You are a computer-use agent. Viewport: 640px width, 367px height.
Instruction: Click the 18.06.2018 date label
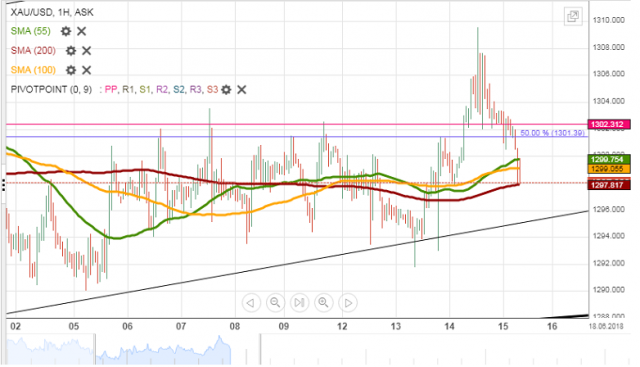[x=606, y=327]
